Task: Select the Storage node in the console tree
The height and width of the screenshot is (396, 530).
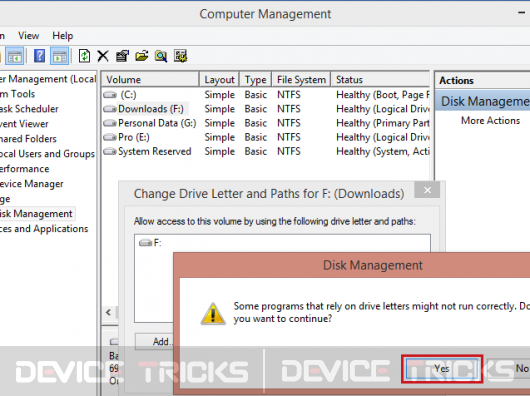Action: click(5, 199)
